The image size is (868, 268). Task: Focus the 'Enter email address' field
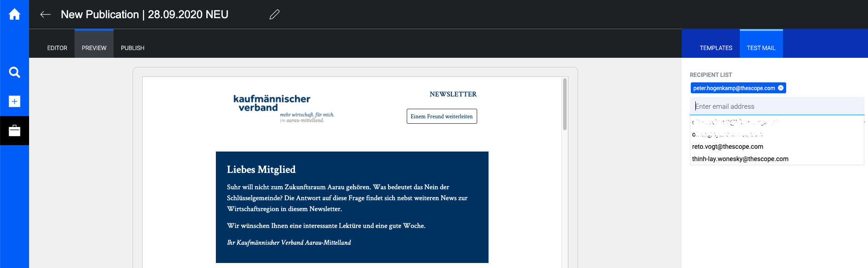pyautogui.click(x=777, y=106)
